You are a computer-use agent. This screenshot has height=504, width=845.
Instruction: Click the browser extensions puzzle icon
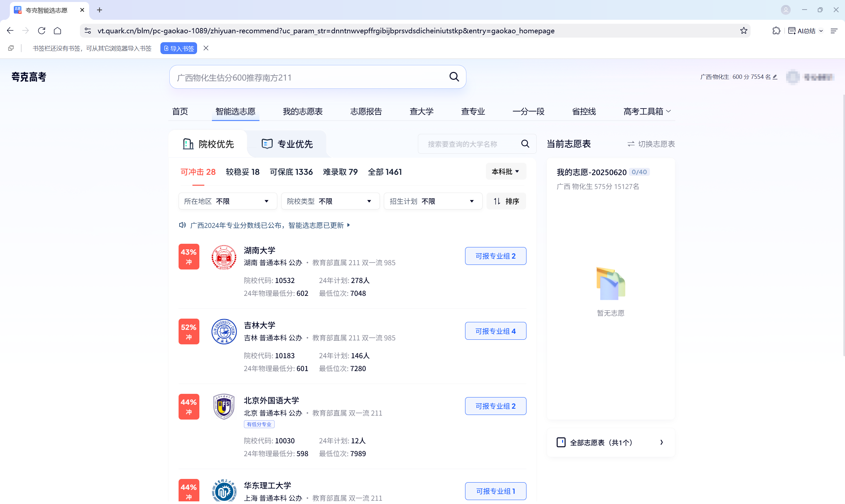(x=776, y=31)
